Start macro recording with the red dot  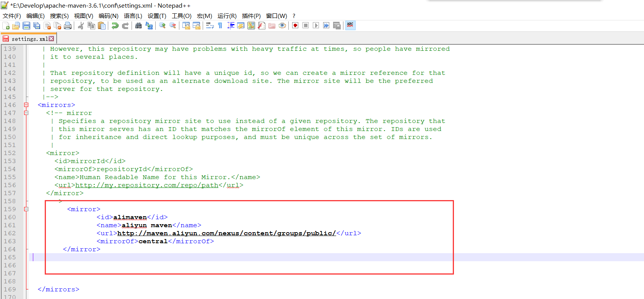point(295,26)
